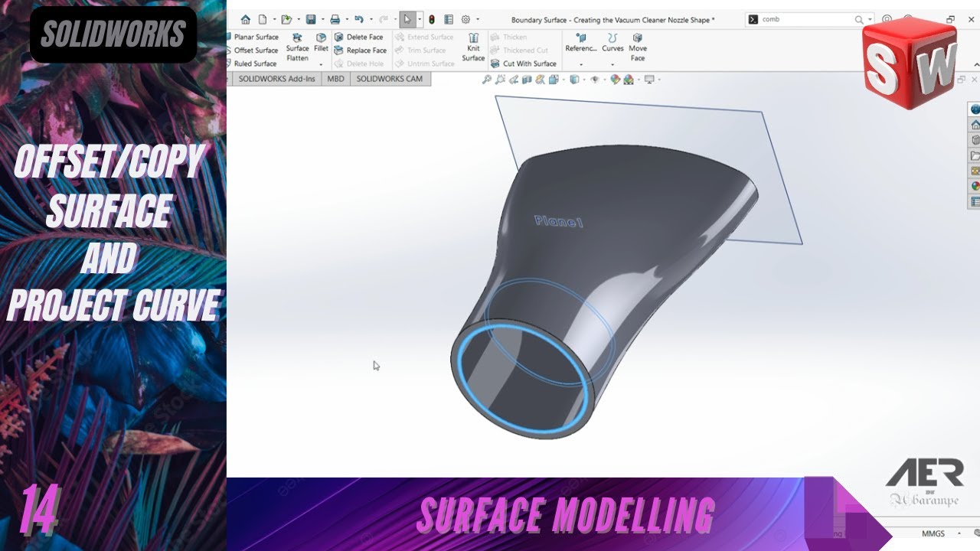Click the Rebuild traffic light icon
Image resolution: width=980 pixels, height=551 pixels.
(431, 19)
